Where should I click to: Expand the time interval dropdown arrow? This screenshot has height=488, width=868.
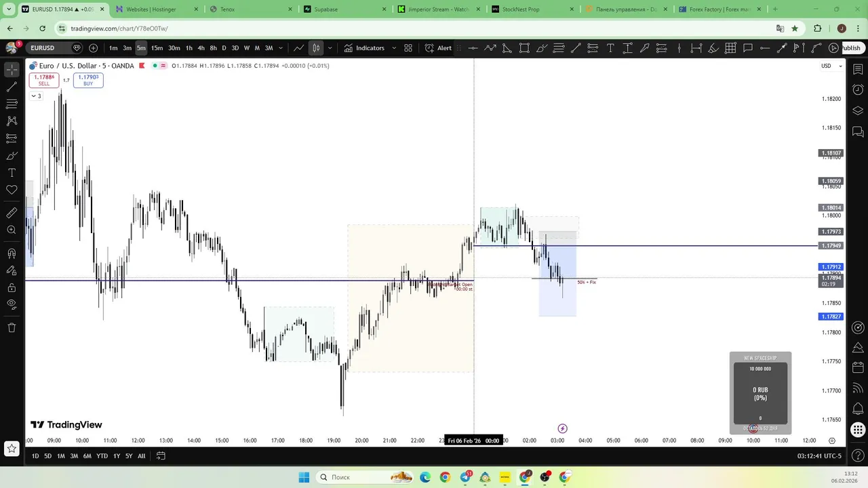point(280,48)
